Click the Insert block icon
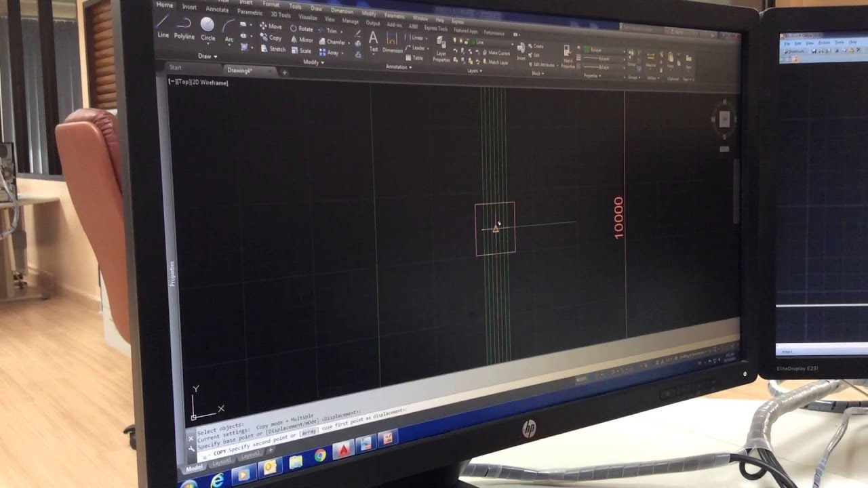The height and width of the screenshot is (488, 868). click(521, 52)
